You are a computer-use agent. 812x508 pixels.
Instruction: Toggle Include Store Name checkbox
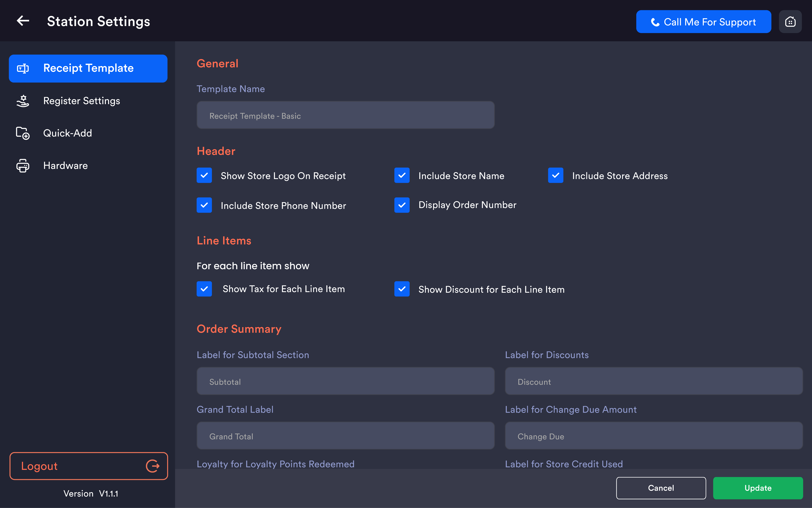[x=402, y=175]
